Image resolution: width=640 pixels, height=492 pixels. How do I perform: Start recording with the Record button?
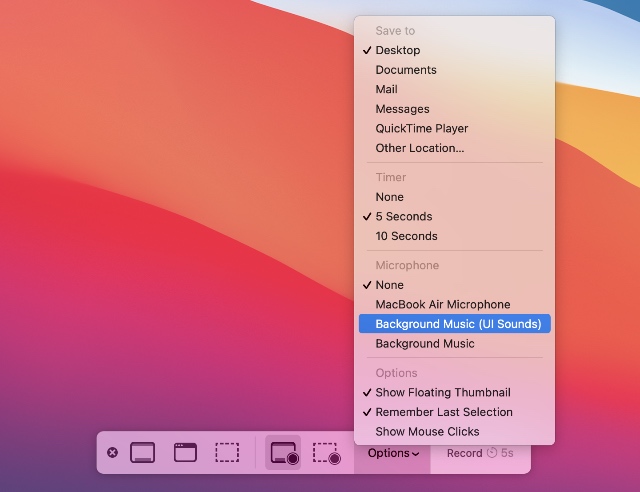[x=480, y=453]
